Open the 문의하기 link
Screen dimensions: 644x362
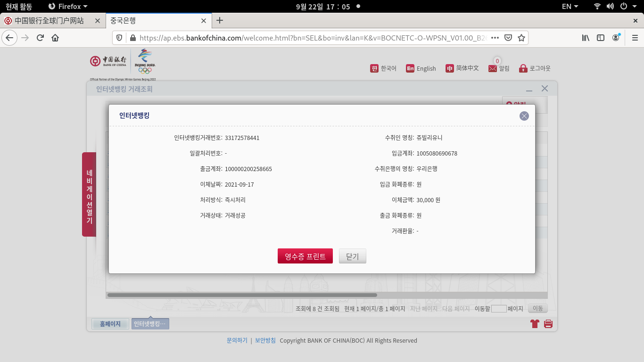(x=237, y=340)
